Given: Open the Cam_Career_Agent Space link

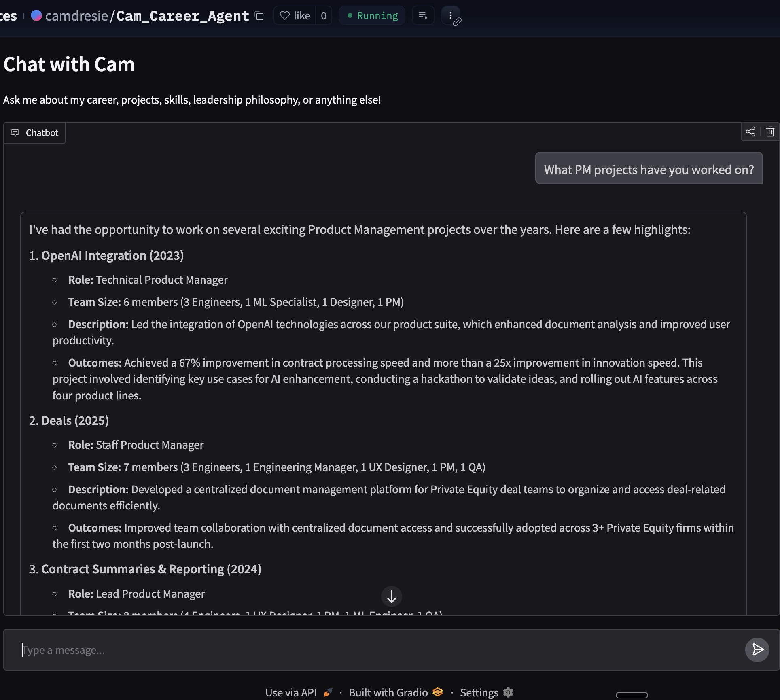Looking at the screenshot, I should pos(182,16).
